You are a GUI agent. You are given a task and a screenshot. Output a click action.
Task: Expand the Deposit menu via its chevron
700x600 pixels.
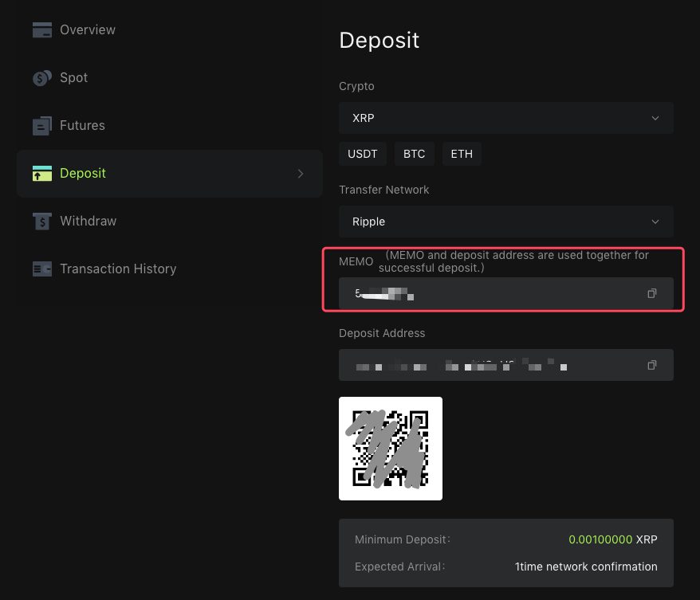300,174
